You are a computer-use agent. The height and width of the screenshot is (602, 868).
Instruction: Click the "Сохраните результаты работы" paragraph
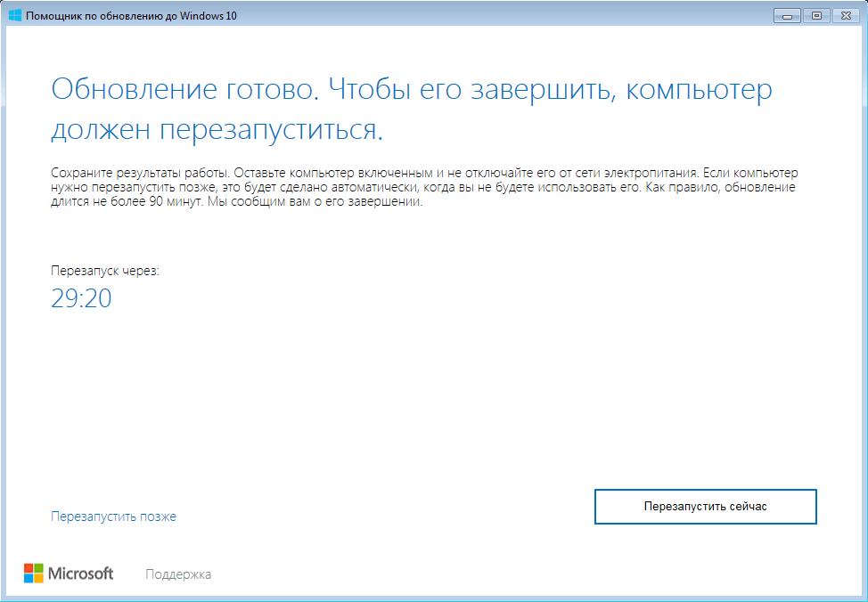[x=424, y=188]
